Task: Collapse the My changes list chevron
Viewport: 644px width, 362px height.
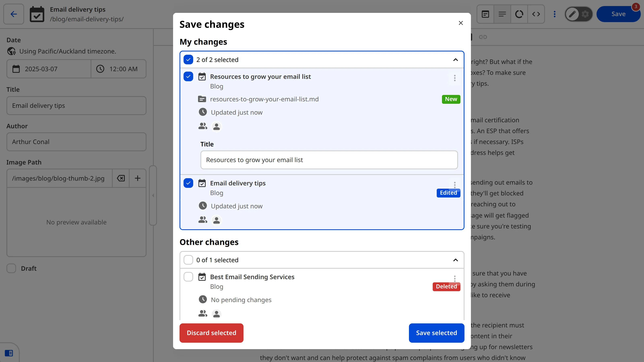Action: coord(455,60)
